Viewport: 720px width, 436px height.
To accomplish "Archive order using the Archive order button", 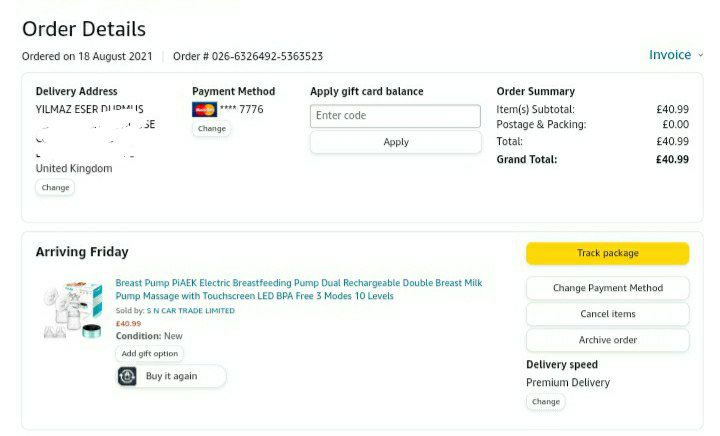I will [607, 340].
